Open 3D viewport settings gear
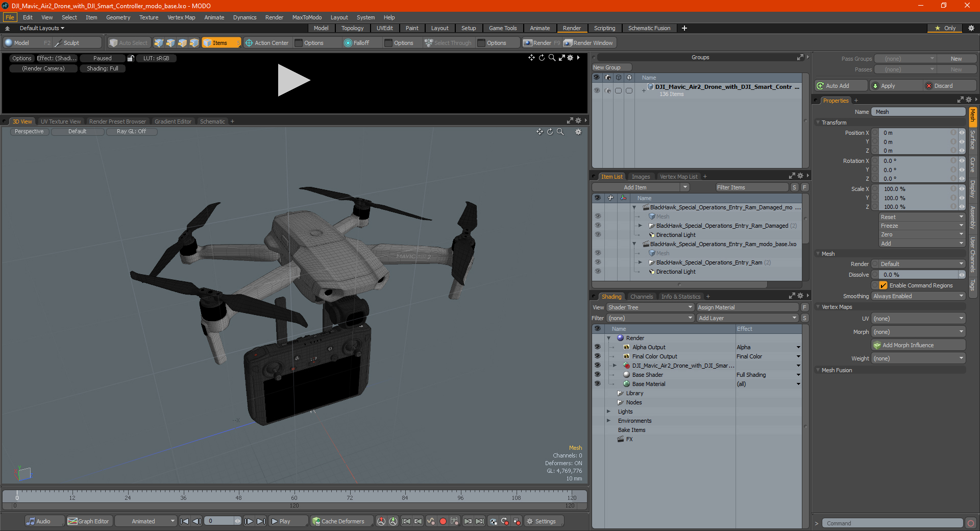The height and width of the screenshot is (531, 980). pos(578,132)
